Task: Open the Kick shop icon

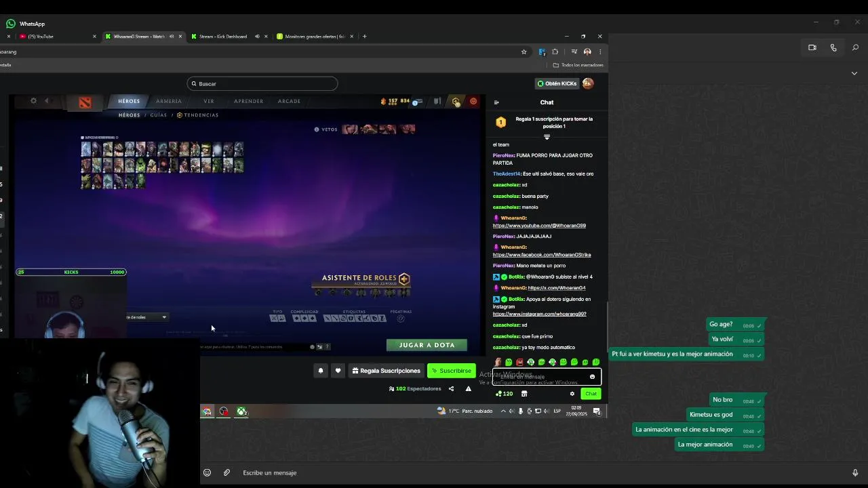Action: (524, 394)
